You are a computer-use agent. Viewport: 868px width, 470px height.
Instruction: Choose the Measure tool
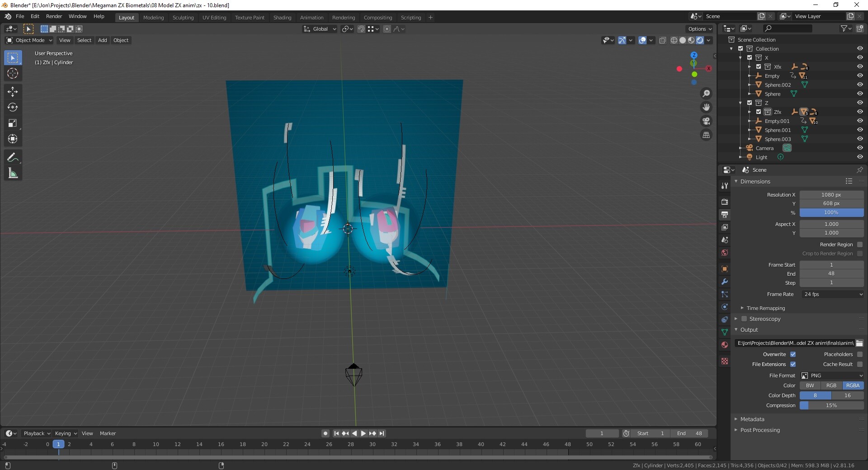click(13, 174)
